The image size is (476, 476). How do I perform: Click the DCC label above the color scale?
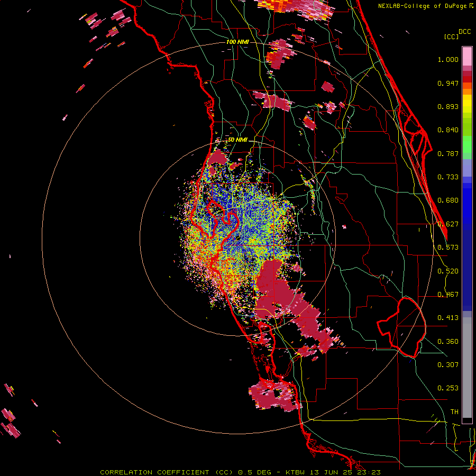(464, 31)
